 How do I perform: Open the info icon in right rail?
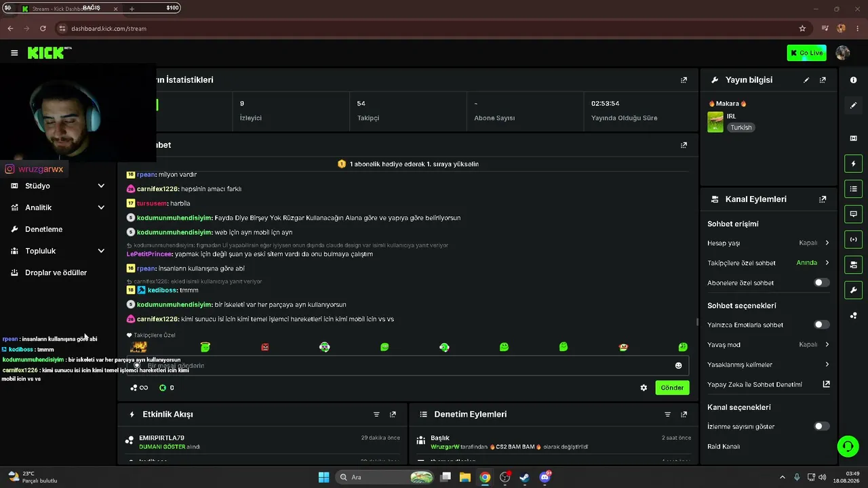(853, 80)
